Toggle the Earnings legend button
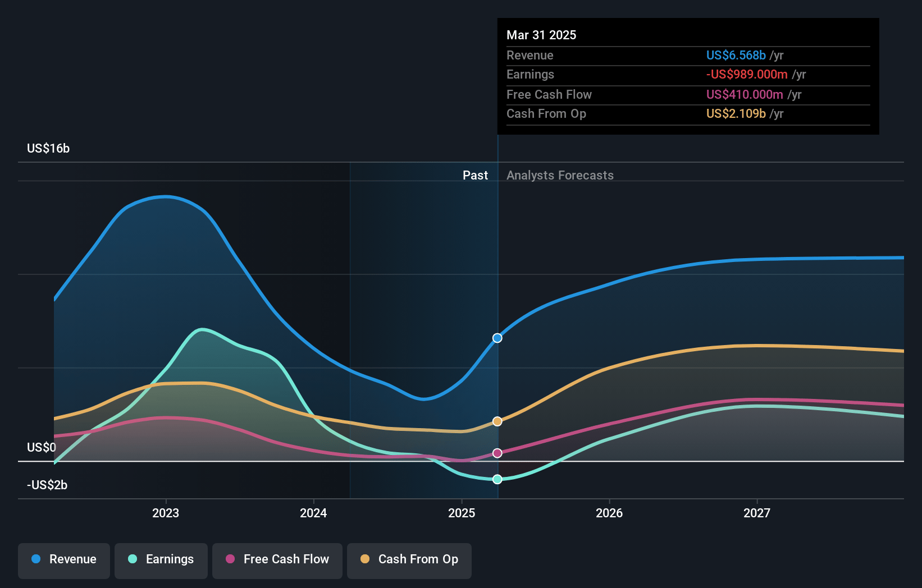The width and height of the screenshot is (922, 588). pos(161,561)
